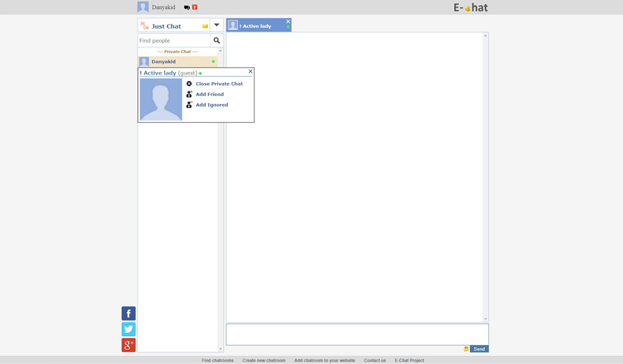Select Close Private Chat option
This screenshot has width=623, height=364.
coord(219,84)
